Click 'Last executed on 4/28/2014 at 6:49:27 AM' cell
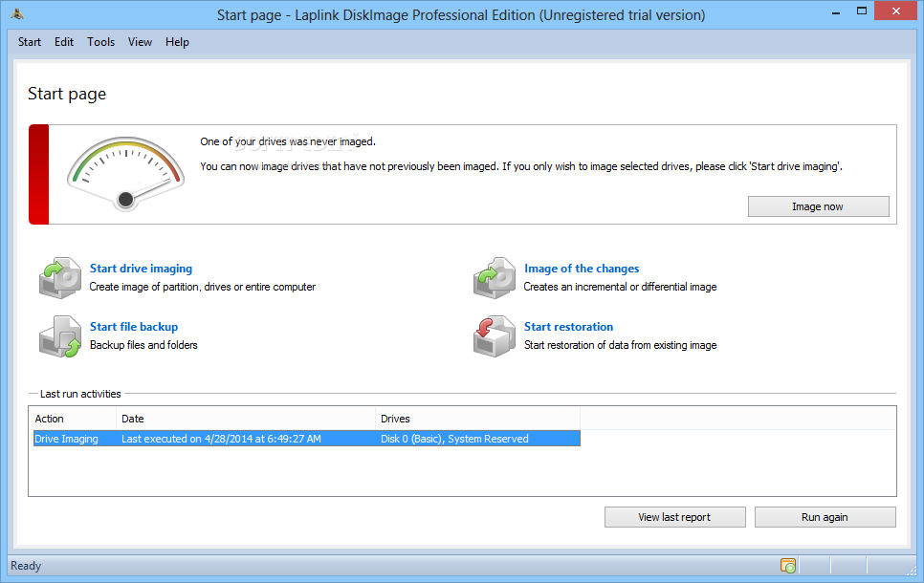 pyautogui.click(x=221, y=439)
